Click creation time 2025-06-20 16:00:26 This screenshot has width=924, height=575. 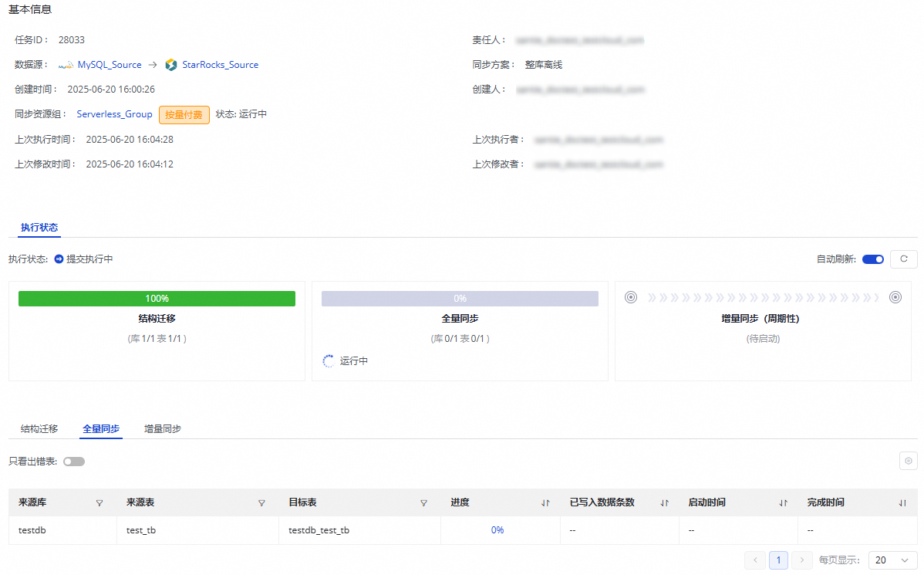pyautogui.click(x=111, y=90)
